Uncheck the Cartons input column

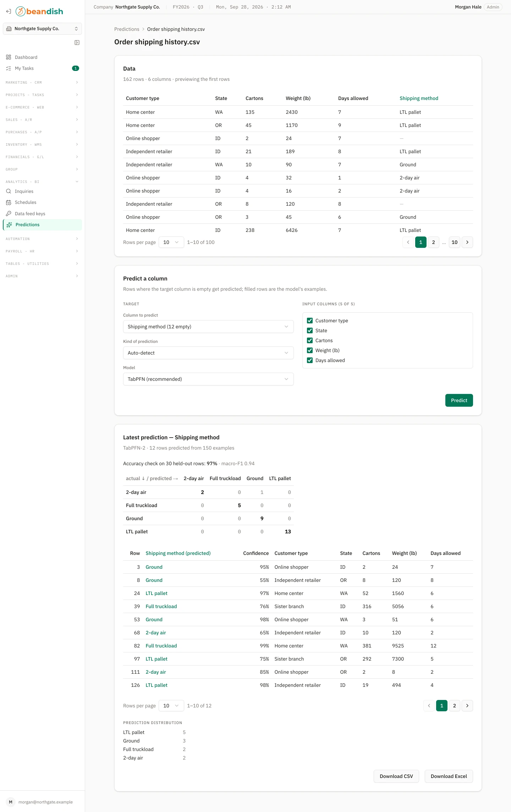[310, 340]
